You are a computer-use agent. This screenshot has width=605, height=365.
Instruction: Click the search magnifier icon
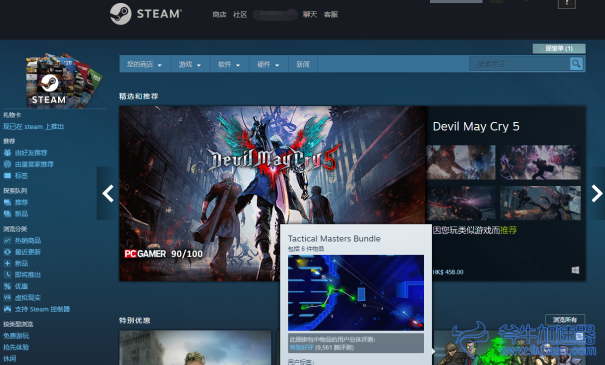point(576,64)
